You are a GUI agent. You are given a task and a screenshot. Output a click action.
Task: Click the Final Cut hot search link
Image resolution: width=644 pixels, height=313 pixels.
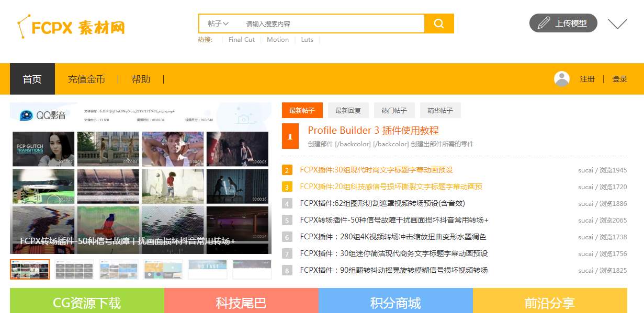pyautogui.click(x=241, y=39)
